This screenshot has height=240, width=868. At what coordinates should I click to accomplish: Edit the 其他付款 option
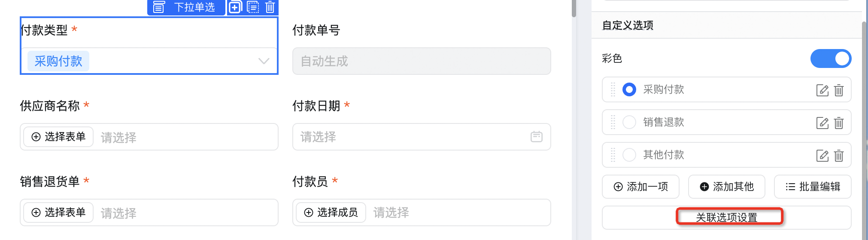tap(822, 155)
